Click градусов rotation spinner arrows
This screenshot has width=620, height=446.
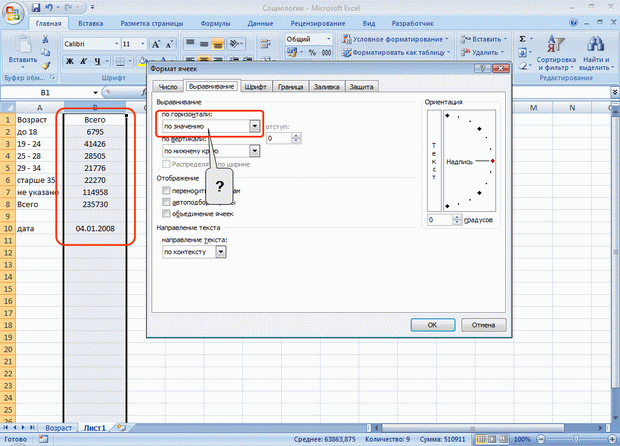pyautogui.click(x=457, y=220)
